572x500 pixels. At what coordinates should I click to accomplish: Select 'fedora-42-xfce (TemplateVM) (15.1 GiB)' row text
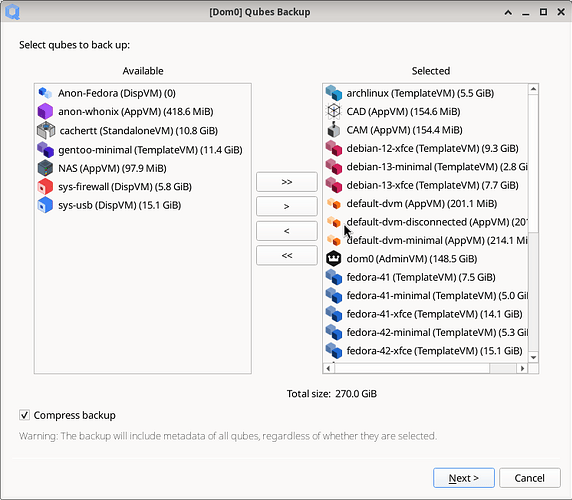click(x=434, y=351)
